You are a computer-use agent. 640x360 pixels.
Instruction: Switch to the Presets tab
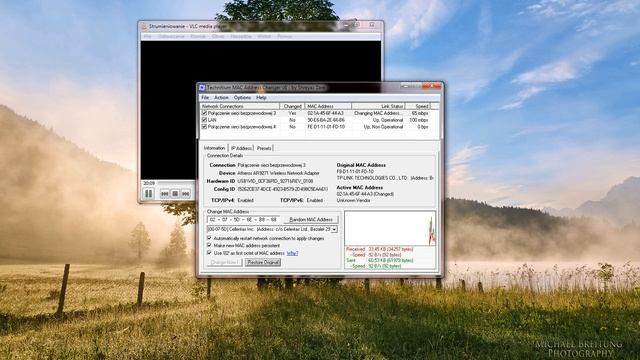tap(264, 148)
